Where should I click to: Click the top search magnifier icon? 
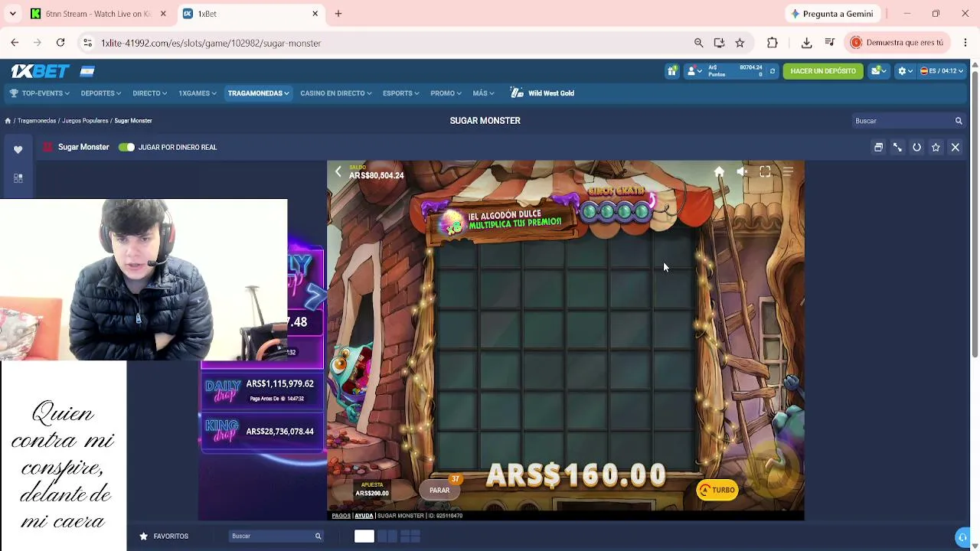coord(959,121)
